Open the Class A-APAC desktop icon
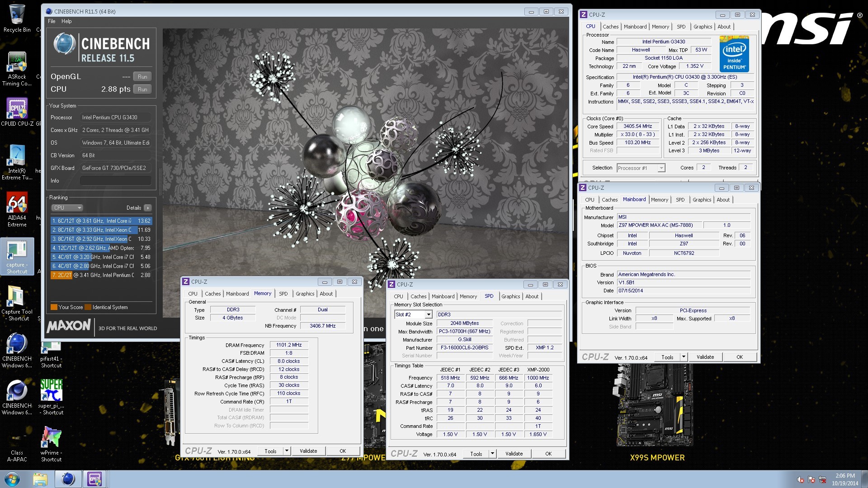This screenshot has width=868, height=488. click(x=17, y=445)
